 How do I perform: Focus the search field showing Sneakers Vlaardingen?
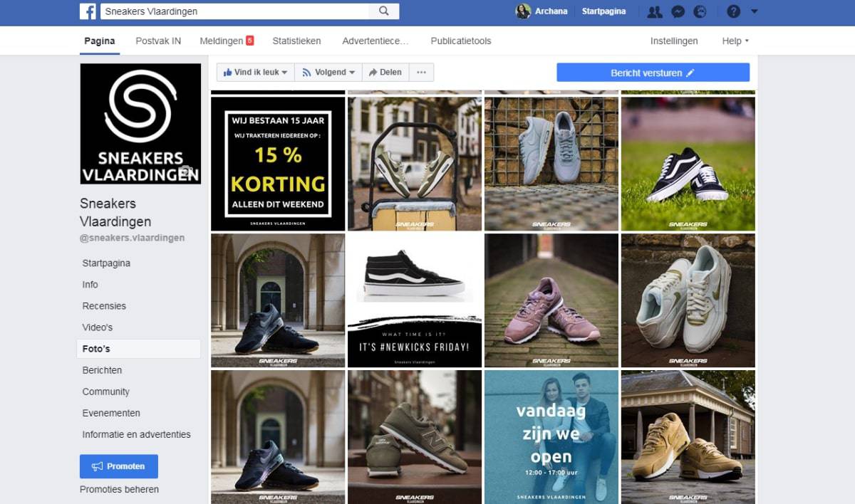point(235,11)
